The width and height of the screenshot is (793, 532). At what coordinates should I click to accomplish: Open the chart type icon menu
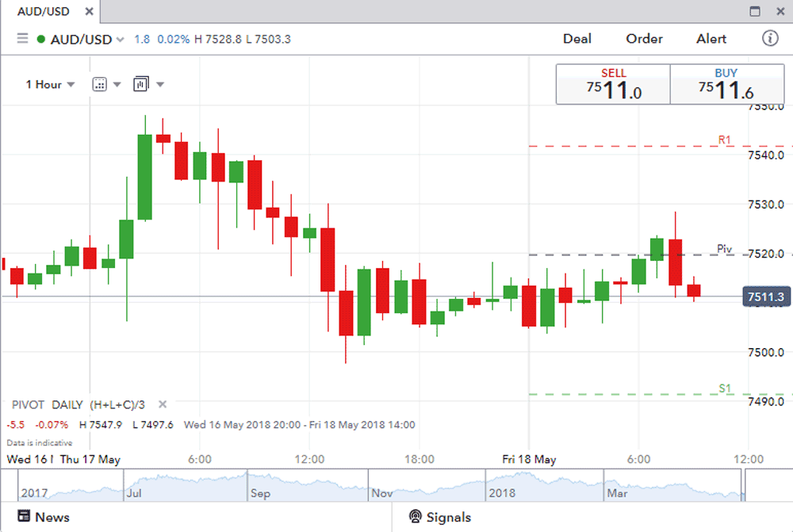[100, 84]
